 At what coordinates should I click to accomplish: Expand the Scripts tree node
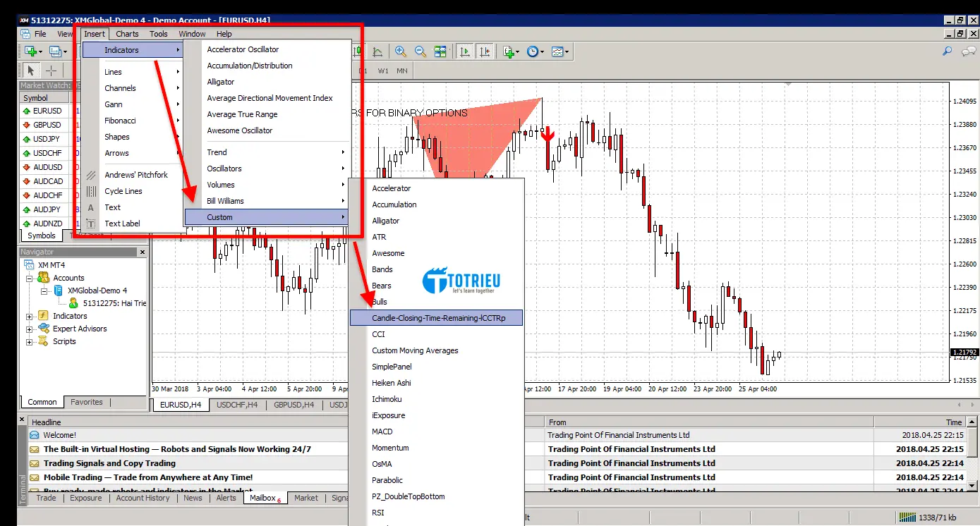coord(30,341)
